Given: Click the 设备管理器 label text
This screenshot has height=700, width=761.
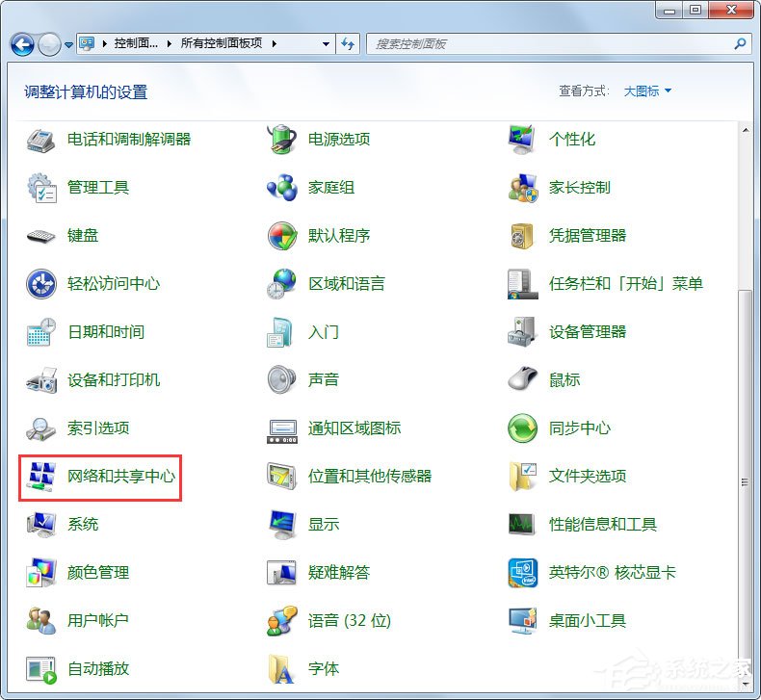Looking at the screenshot, I should pos(588,332).
